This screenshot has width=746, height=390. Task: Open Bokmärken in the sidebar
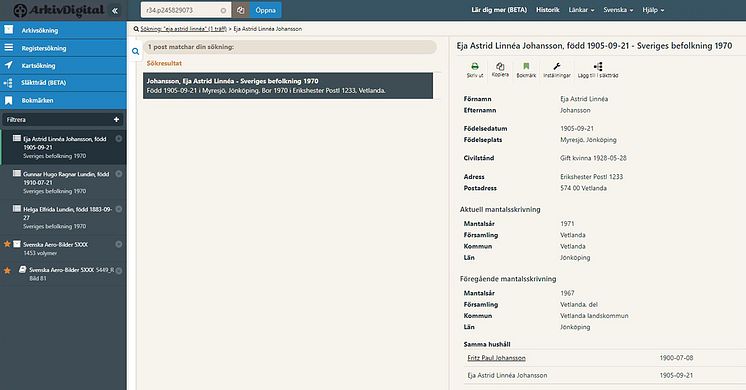coord(63,100)
